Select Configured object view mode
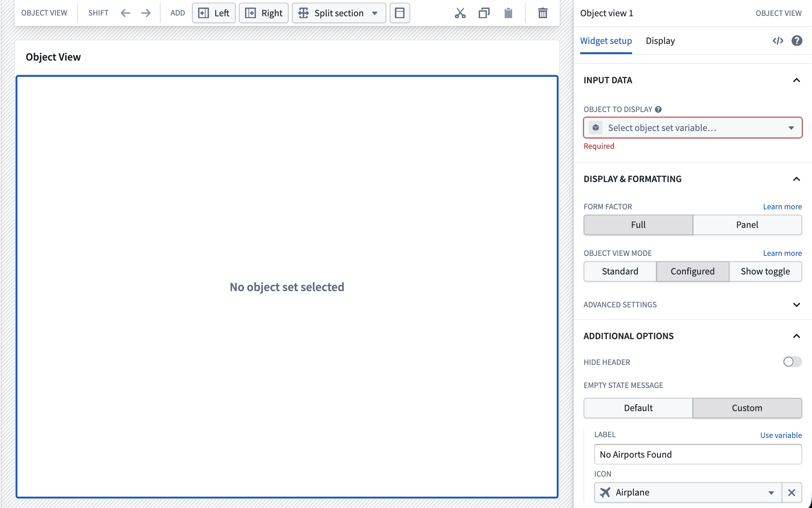 point(693,271)
